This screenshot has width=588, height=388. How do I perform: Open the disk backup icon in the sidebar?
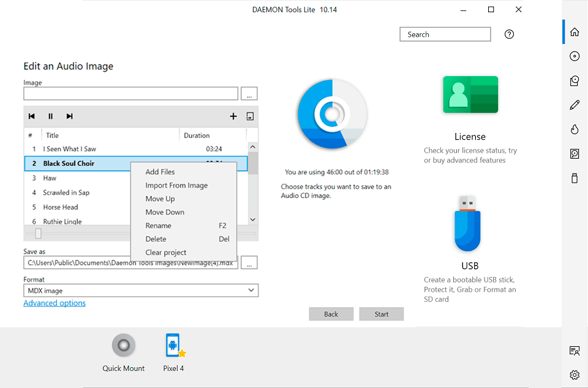(x=574, y=153)
